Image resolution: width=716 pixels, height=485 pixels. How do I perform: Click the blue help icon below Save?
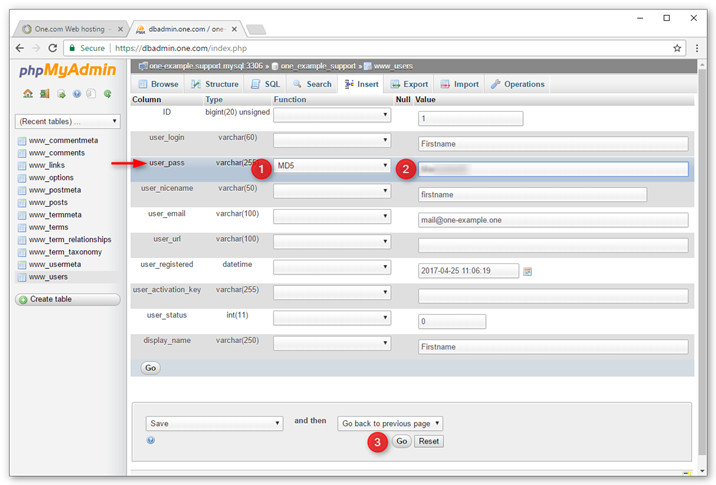point(151,440)
